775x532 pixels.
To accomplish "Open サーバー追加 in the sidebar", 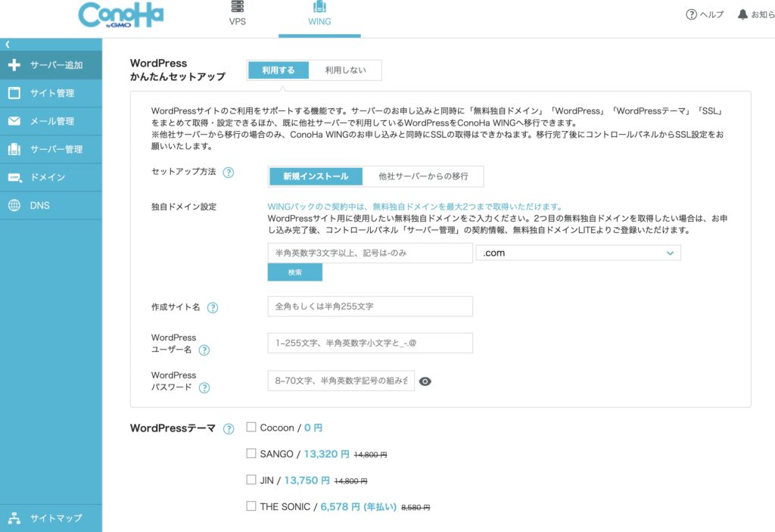I will (51, 65).
